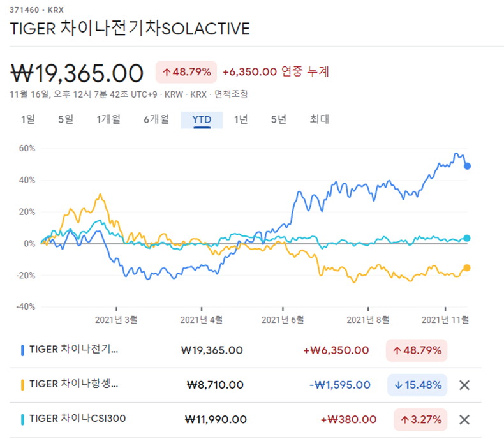
Task: Click the -₩1,595.00 change value
Action: pyautogui.click(x=340, y=385)
